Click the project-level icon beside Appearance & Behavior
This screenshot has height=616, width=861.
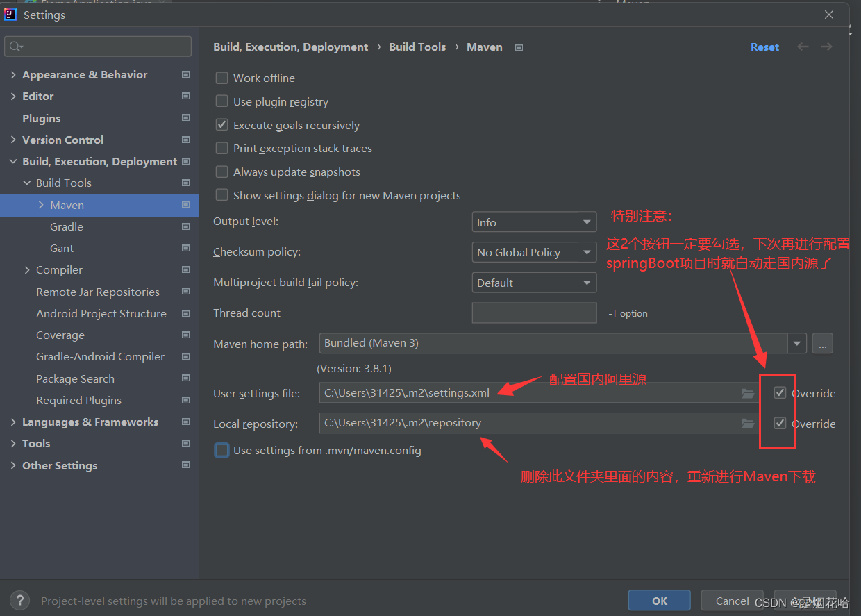[x=185, y=74]
